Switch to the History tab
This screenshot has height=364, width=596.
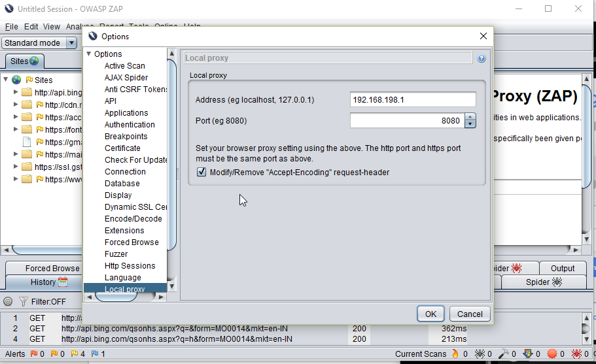(44, 282)
